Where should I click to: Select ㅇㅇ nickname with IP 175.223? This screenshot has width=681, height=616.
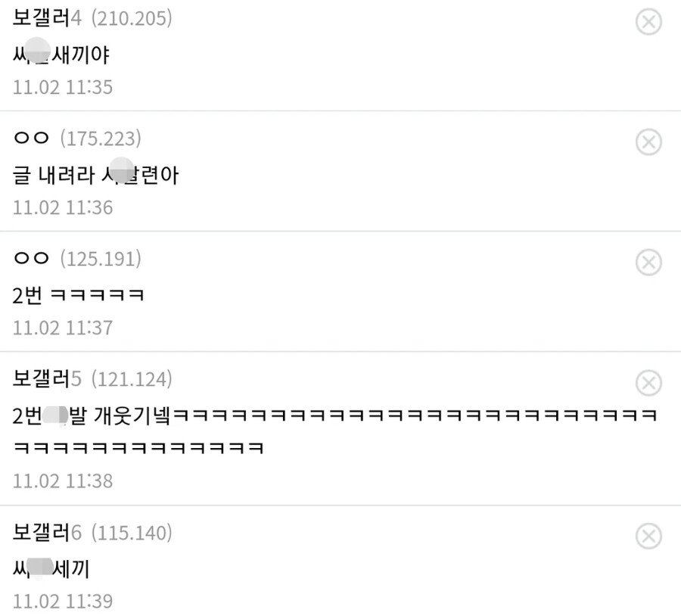31,138
